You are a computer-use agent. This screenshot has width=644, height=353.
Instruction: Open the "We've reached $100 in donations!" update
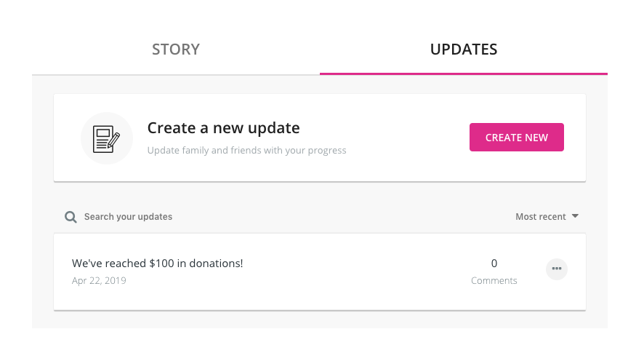(157, 263)
